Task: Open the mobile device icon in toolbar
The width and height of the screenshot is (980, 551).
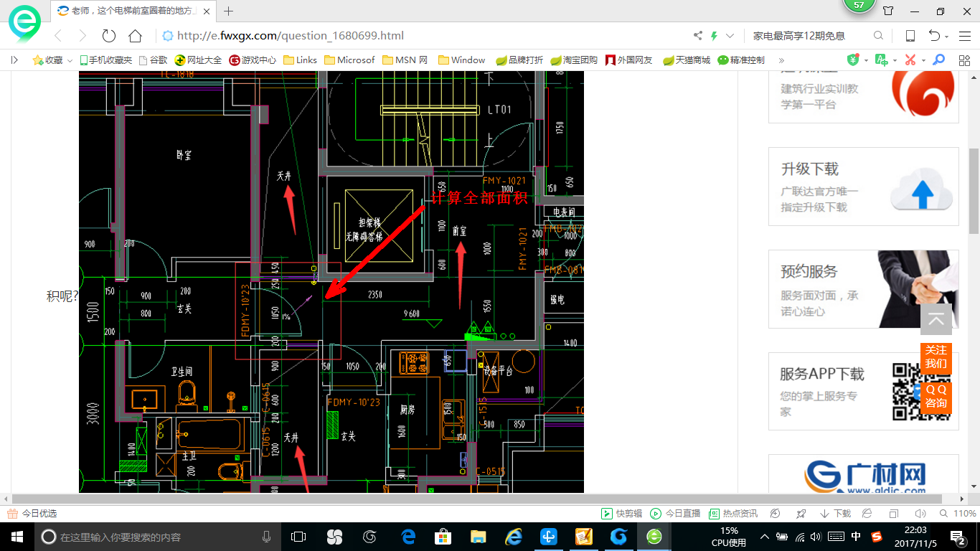Action: 910,36
